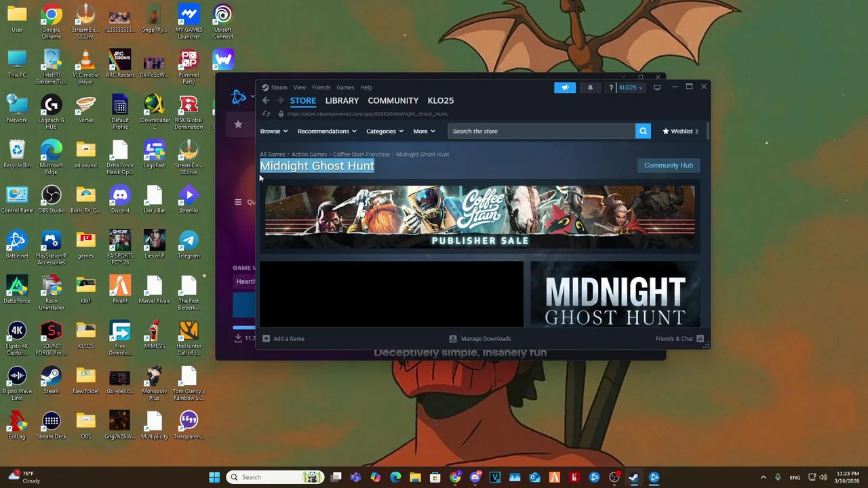
Task: Click the Steam help question mark icon
Action: point(611,87)
